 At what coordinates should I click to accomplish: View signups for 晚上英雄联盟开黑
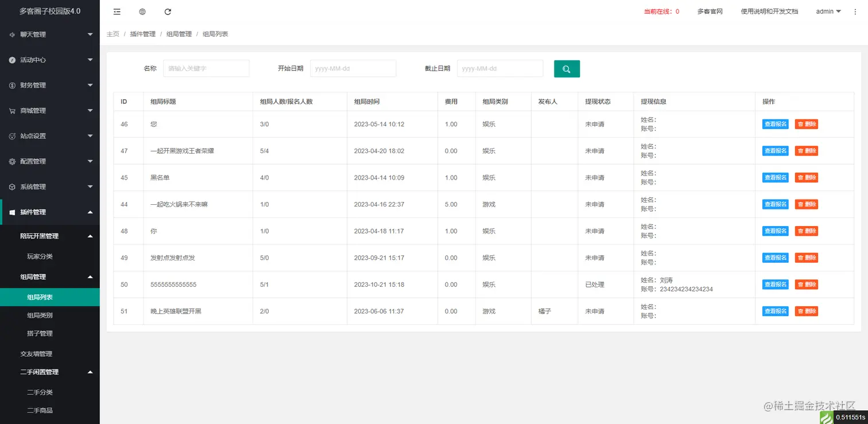[776, 311]
